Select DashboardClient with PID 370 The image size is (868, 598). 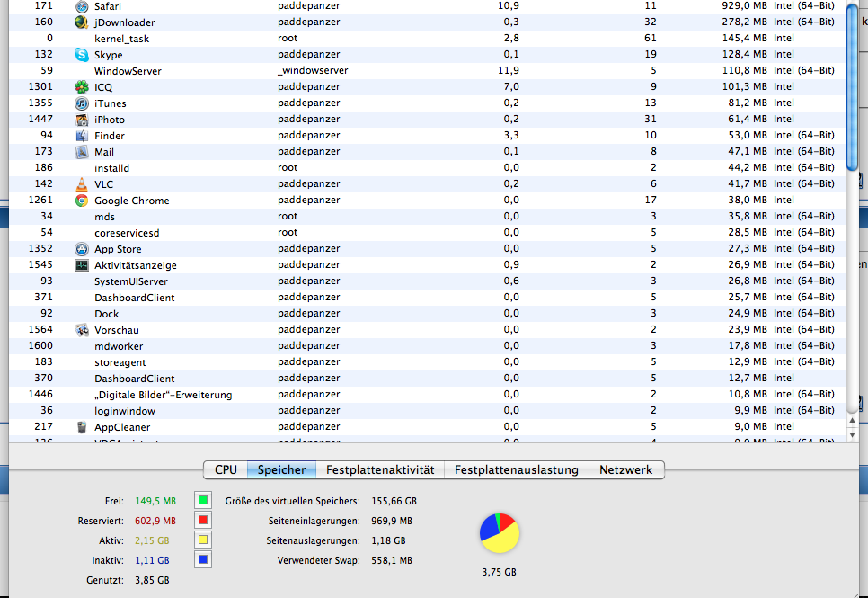(135, 379)
